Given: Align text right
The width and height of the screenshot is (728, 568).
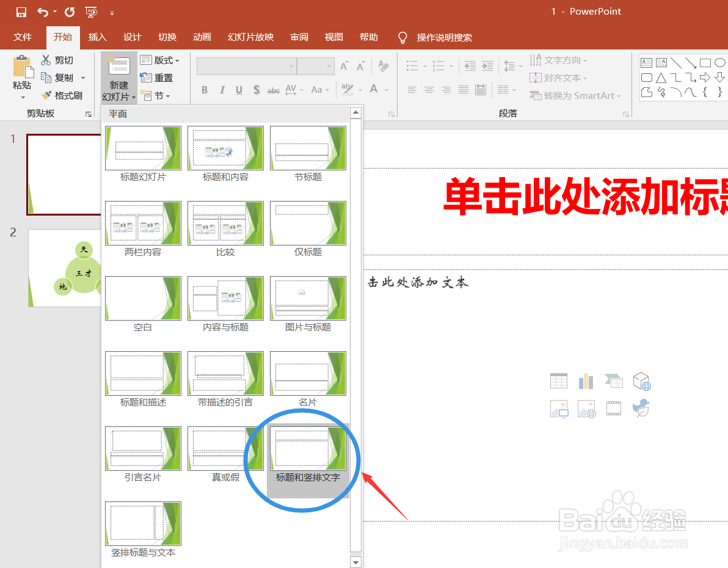Looking at the screenshot, I should pyautogui.click(x=446, y=90).
